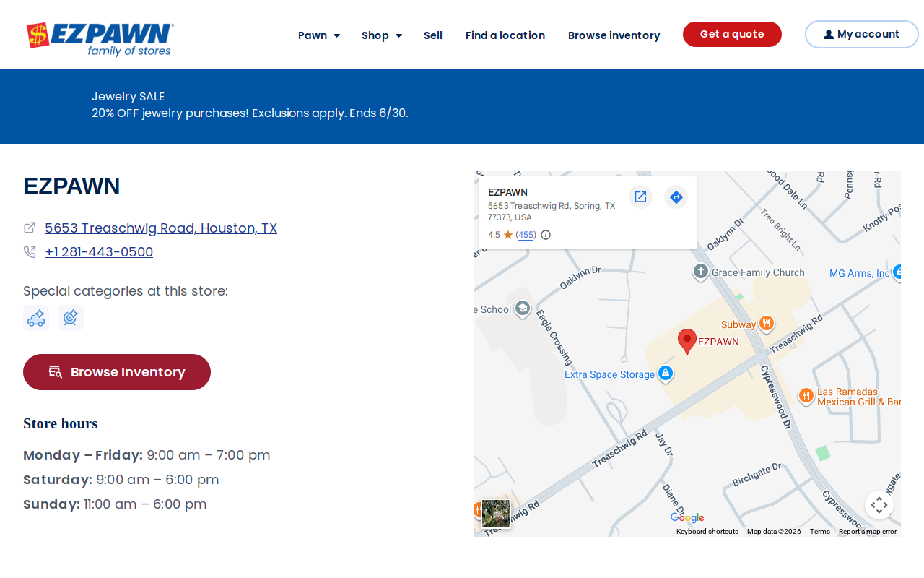Click the red EZPAWN map pin
Viewport: 924px width, 578px height.
(687, 341)
